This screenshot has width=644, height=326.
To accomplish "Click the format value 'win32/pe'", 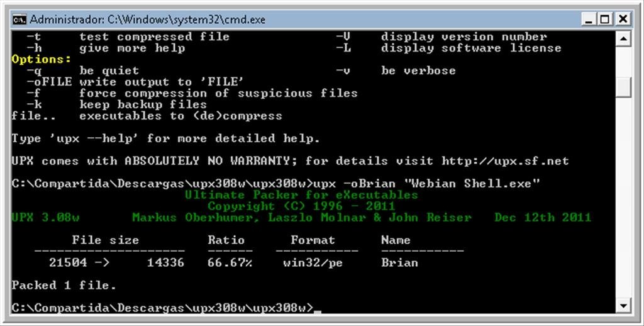I will click(x=313, y=262).
